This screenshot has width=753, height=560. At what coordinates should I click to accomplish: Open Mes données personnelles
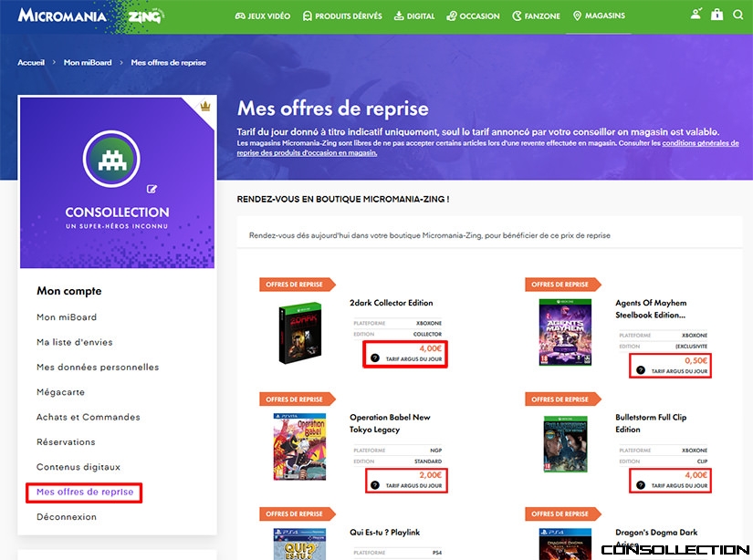pos(98,367)
